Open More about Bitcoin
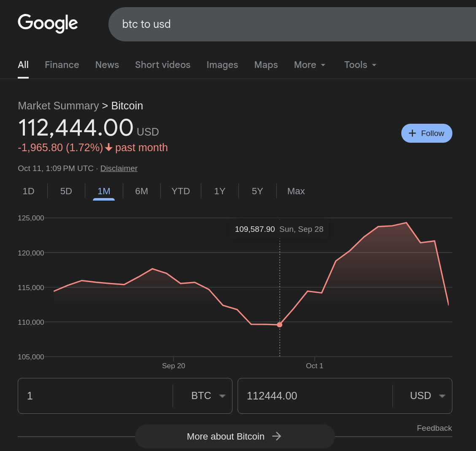The width and height of the screenshot is (476, 451). click(x=235, y=436)
